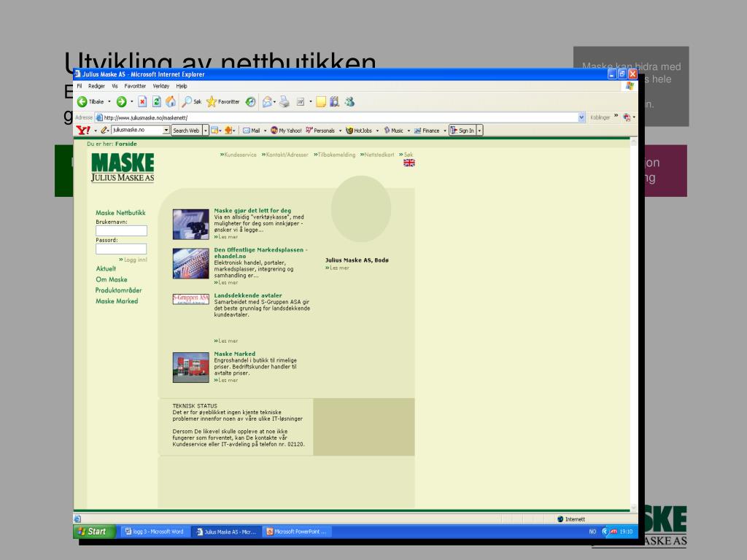Click the Search Web button
Viewport: 747px width, 560px height.
point(186,131)
